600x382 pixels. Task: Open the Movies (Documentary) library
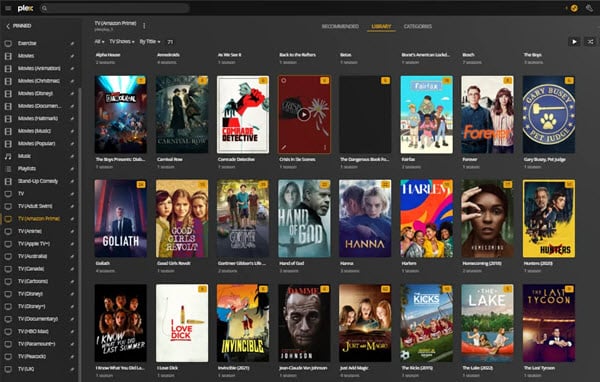tap(40, 106)
